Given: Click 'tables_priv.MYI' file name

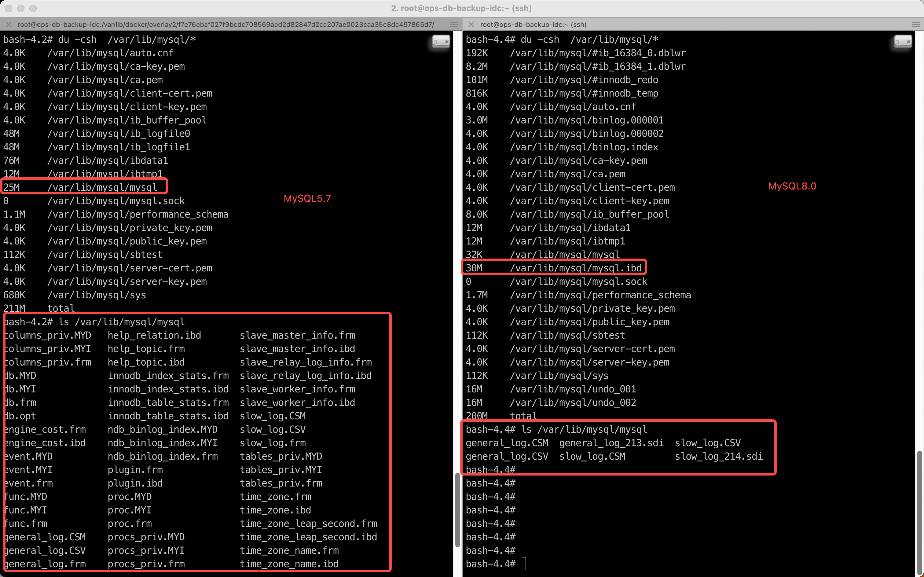Looking at the screenshot, I should [281, 470].
